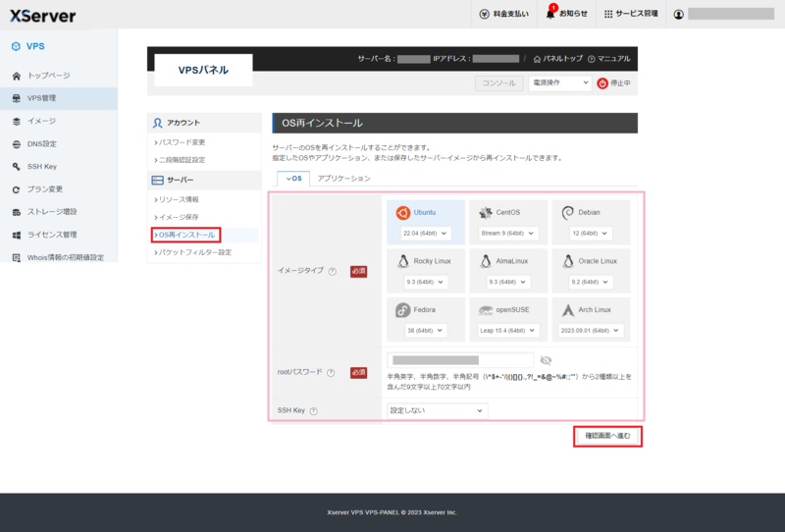Viewport: 785px width, 532px height.
Task: Choose the Oracle Linux image card
Action: pos(591,271)
